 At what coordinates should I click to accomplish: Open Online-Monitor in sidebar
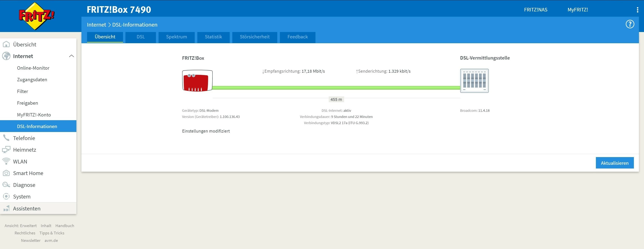tap(33, 68)
